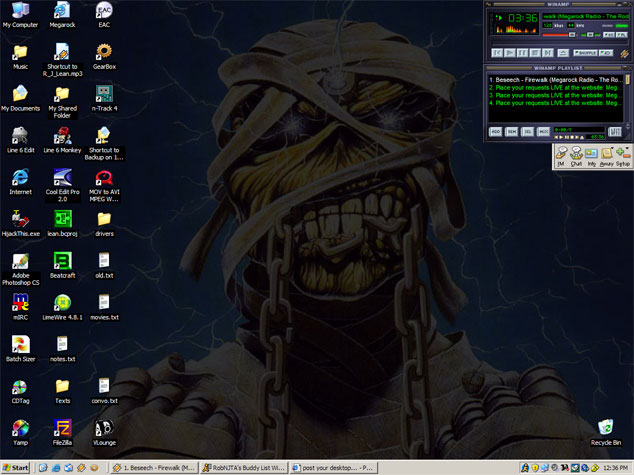This screenshot has height=475, width=634.
Task: Toggle Winamp repeat mode
Action: pos(607,52)
